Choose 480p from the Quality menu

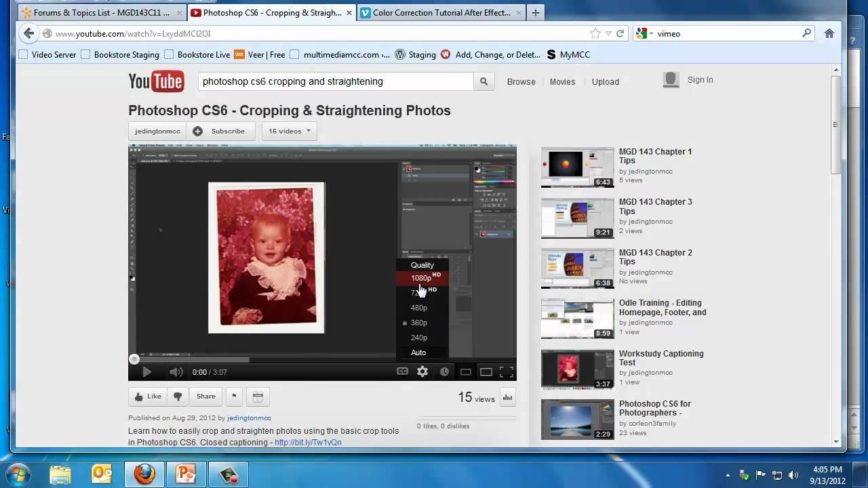419,308
